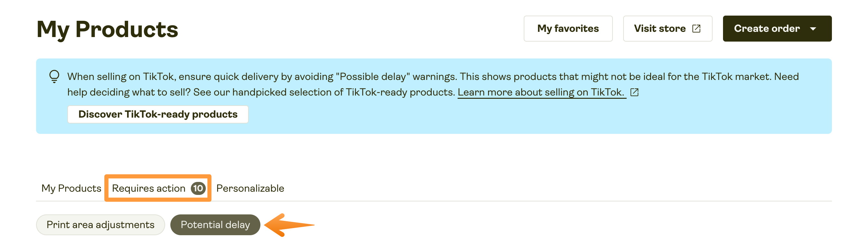This screenshot has width=868, height=243.
Task: Click the orange arrow beside Potential delay
Action: tap(289, 225)
